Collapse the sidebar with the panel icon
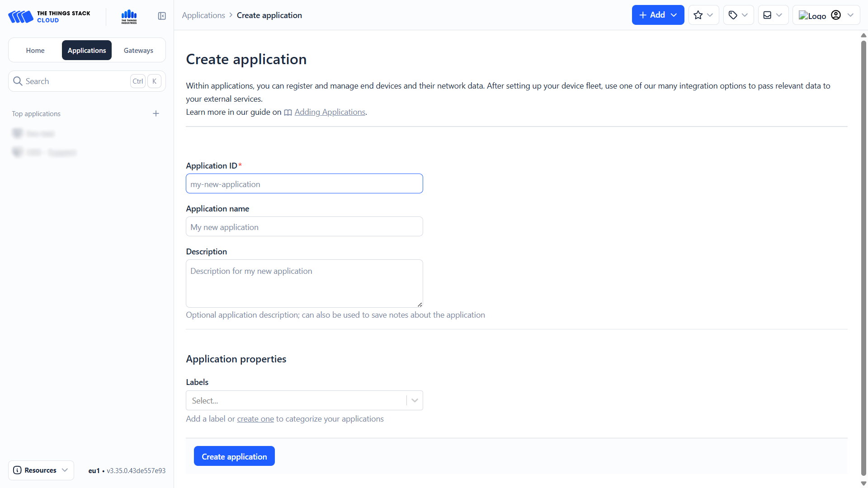868x488 pixels. [x=162, y=16]
